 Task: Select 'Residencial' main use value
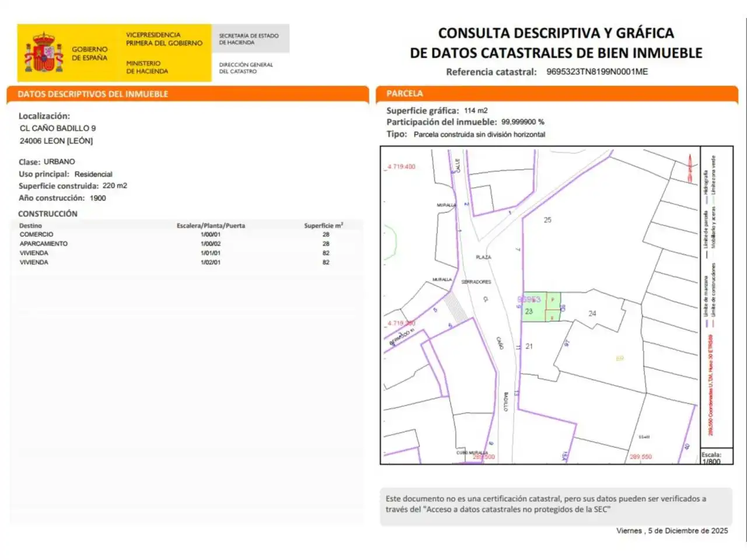pyautogui.click(x=93, y=174)
